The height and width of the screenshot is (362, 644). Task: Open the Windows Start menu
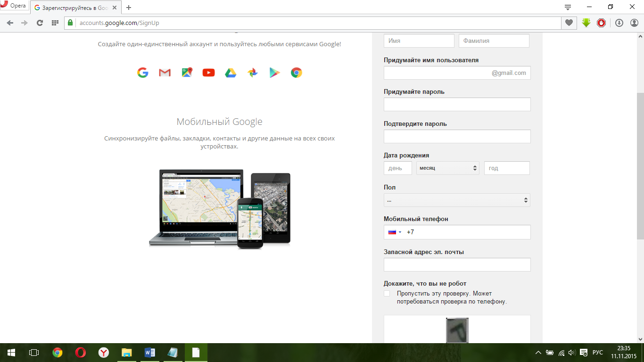click(11, 353)
